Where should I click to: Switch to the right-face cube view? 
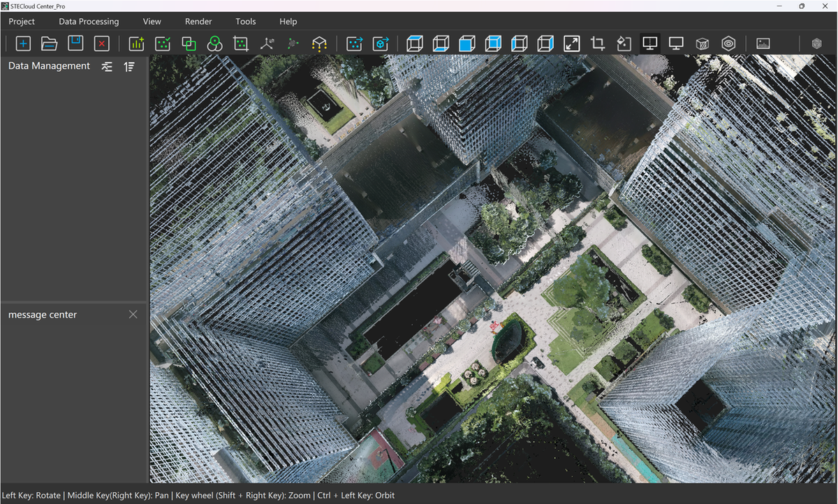tap(545, 44)
